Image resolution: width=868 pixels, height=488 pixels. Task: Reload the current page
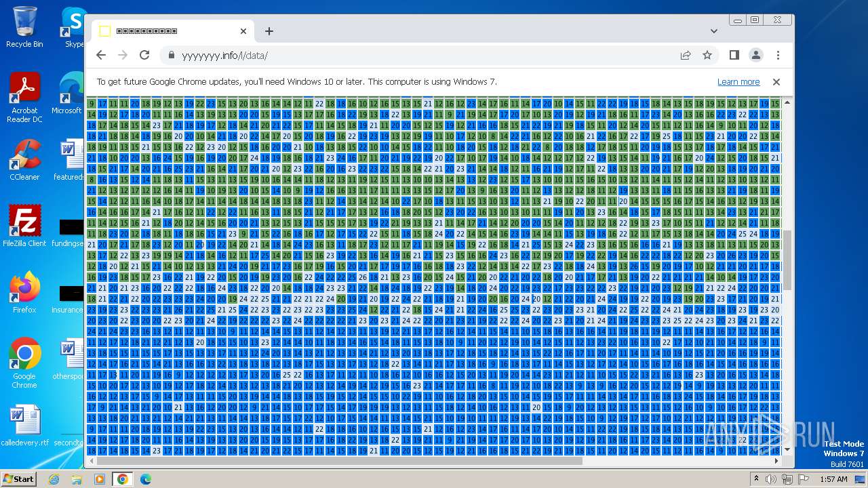144,55
